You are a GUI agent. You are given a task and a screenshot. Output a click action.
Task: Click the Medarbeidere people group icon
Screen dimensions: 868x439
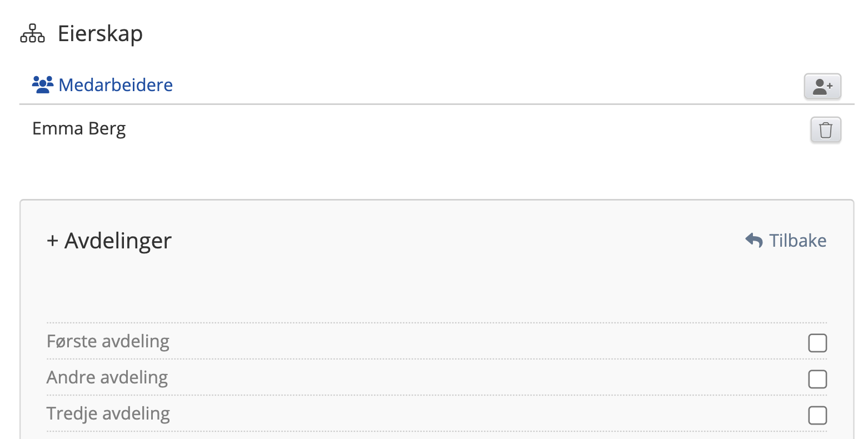click(x=43, y=85)
